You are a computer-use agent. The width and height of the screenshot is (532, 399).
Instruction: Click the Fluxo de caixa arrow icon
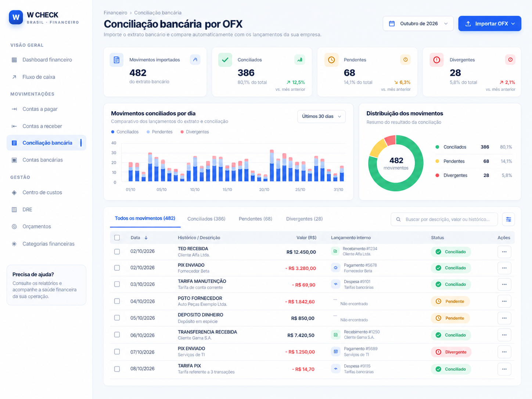point(14,77)
